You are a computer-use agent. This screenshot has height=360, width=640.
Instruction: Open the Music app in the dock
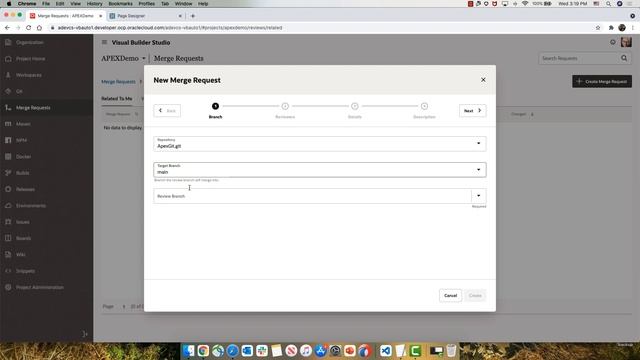(x=306, y=351)
